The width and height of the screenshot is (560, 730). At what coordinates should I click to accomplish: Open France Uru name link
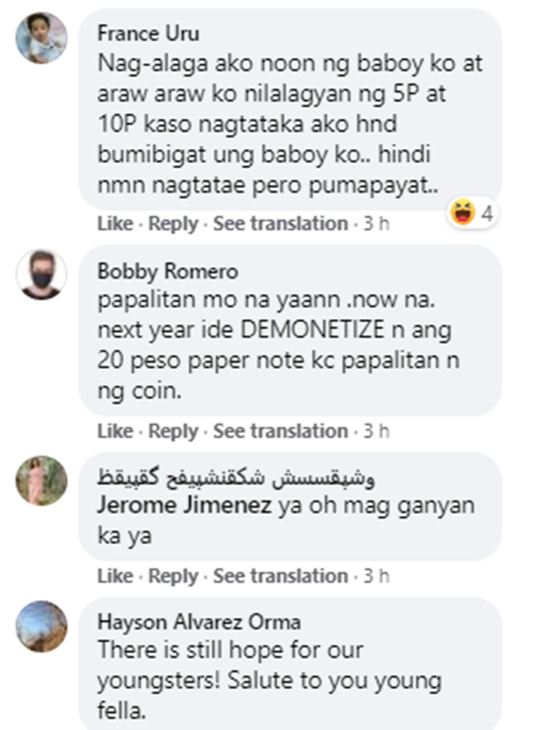148,34
